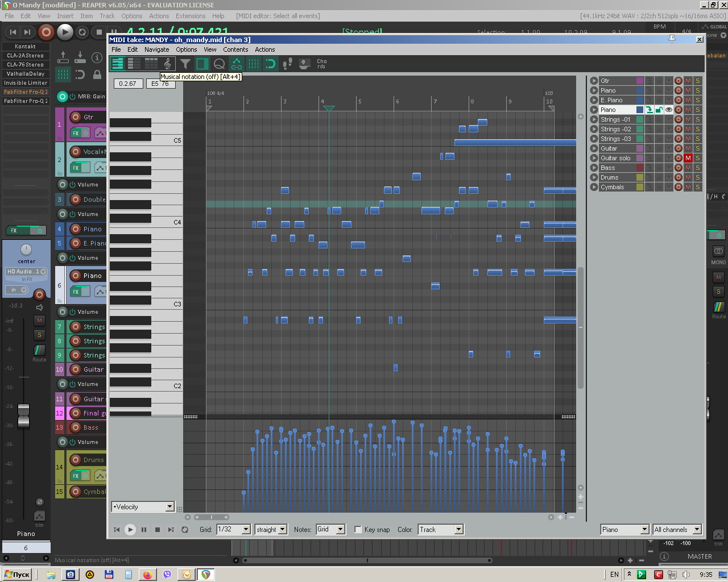The width and height of the screenshot is (728, 582).
Task: Click the docking tray arrow icon
Action: (304, 64)
